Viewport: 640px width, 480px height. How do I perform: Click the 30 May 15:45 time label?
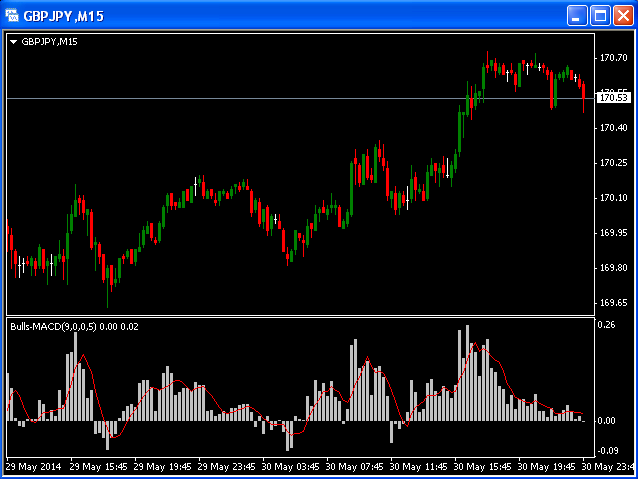[483, 467]
